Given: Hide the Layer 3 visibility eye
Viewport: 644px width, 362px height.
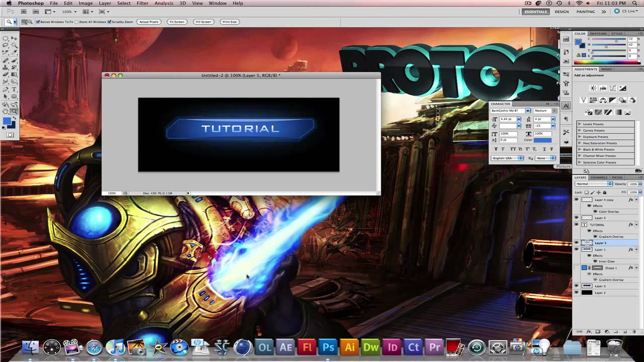Looking at the screenshot, I should pos(577,286).
